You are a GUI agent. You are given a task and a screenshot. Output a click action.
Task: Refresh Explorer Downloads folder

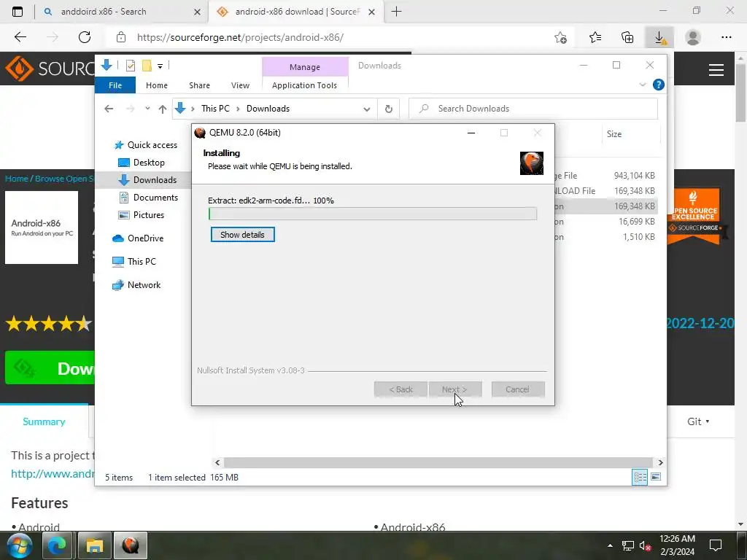389,109
